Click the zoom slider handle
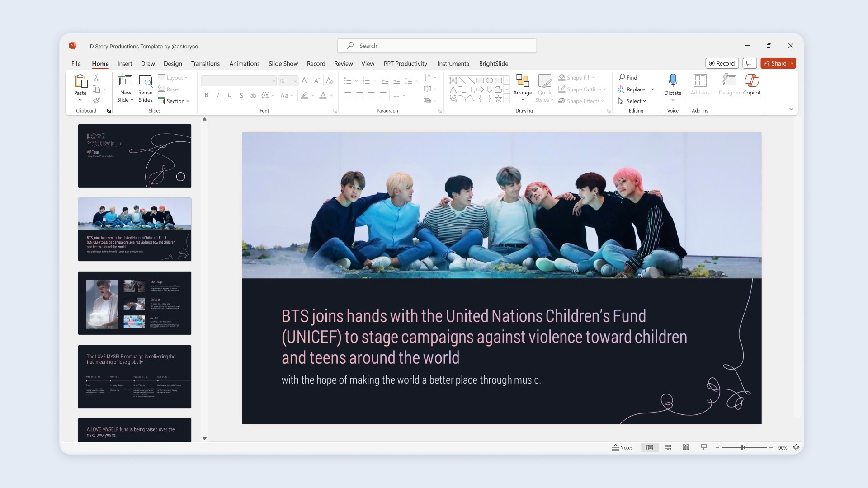 click(742, 447)
